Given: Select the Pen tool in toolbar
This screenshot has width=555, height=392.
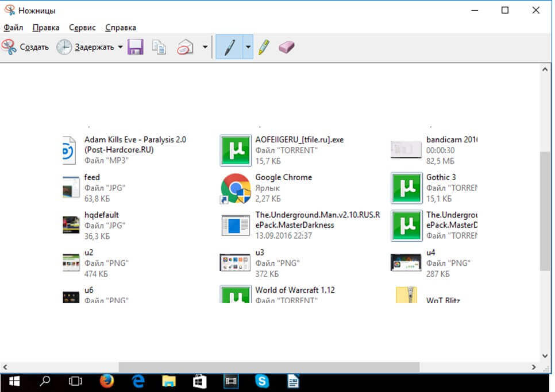Looking at the screenshot, I should [x=229, y=47].
